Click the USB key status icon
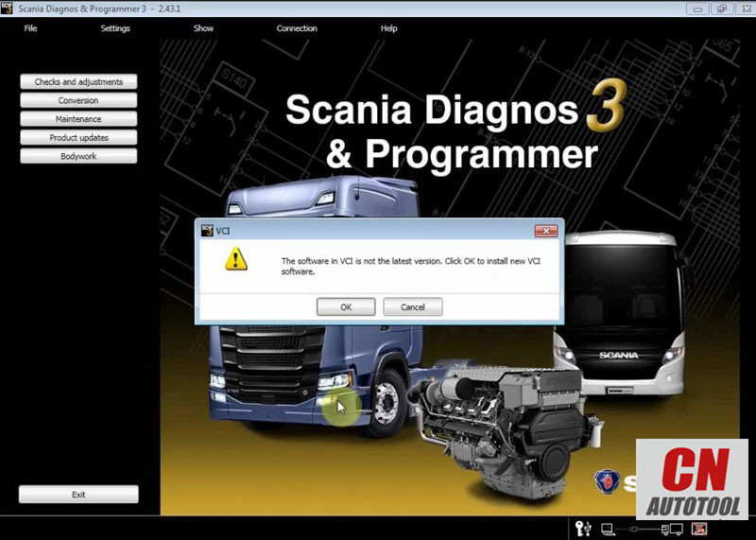 click(x=583, y=529)
